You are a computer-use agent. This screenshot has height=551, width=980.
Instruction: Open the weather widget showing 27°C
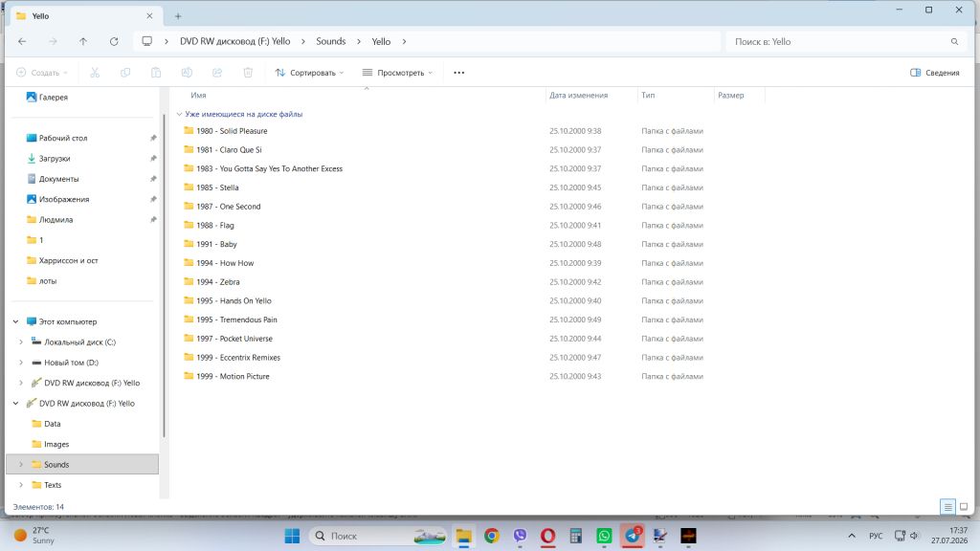pos(34,536)
